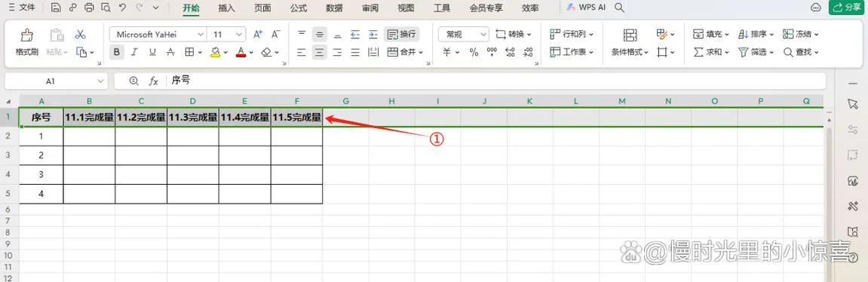Open Print Preview from quick access toolbar

click(x=106, y=8)
